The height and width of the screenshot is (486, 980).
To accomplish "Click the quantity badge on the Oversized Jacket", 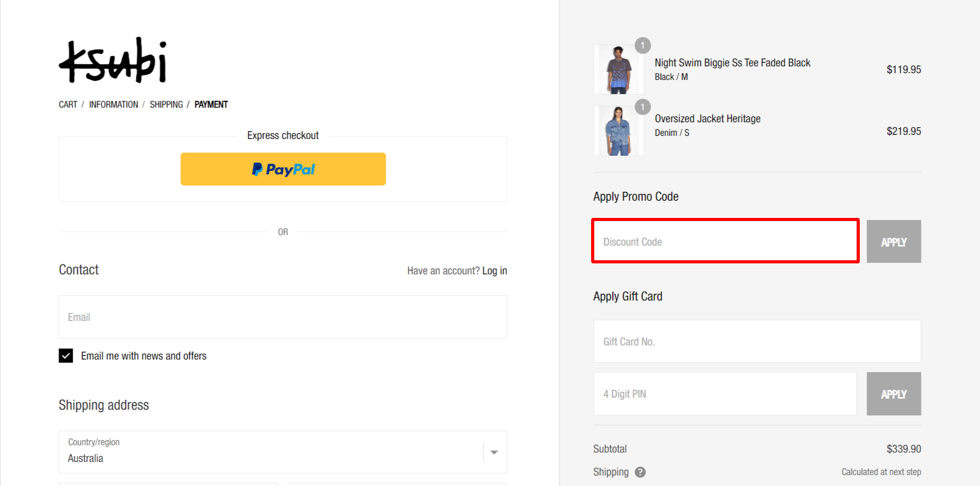I will (x=642, y=107).
